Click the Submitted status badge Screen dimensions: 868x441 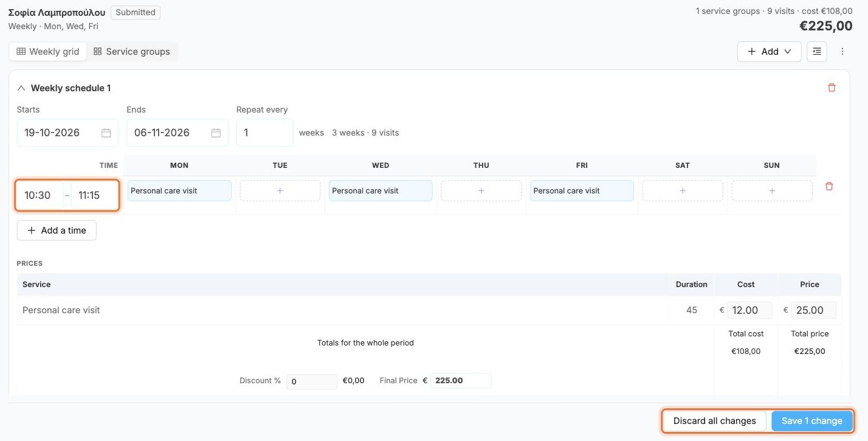tap(136, 12)
